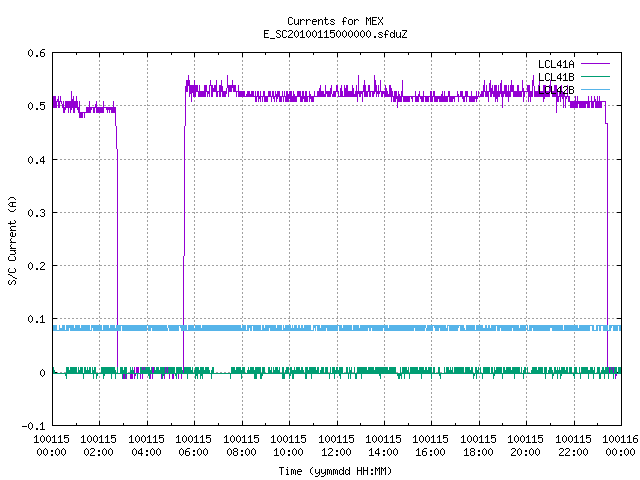Click the '100115 12:00' x-axis tick label
Image resolution: width=640 pixels, height=480 pixels.
tap(336, 445)
